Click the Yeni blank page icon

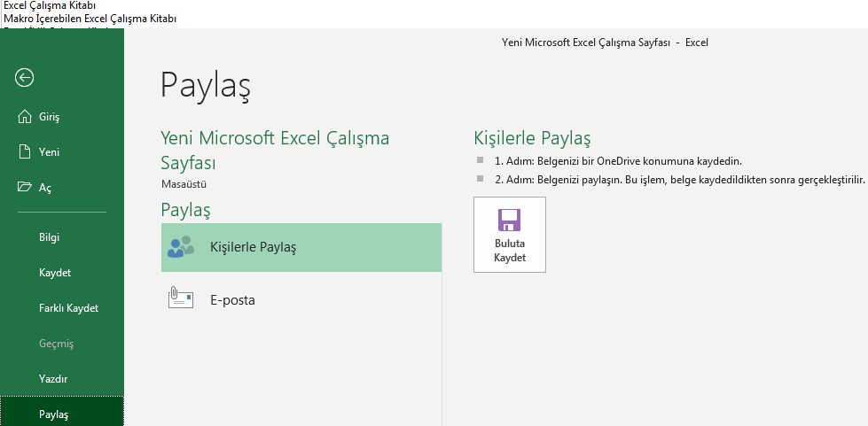click(x=24, y=151)
